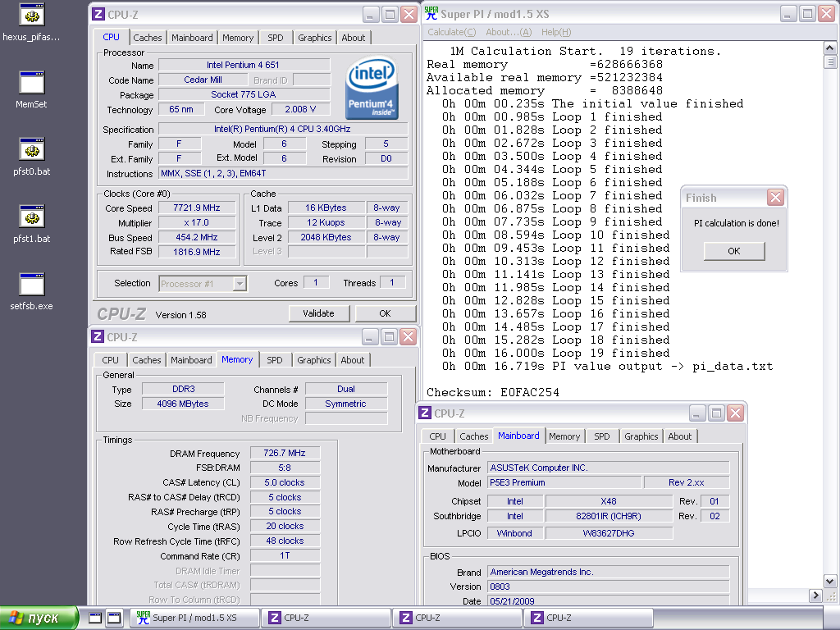The width and height of the screenshot is (840, 630).
Task: Click Super PI vertical scrollbar up arrow
Action: tap(830, 48)
